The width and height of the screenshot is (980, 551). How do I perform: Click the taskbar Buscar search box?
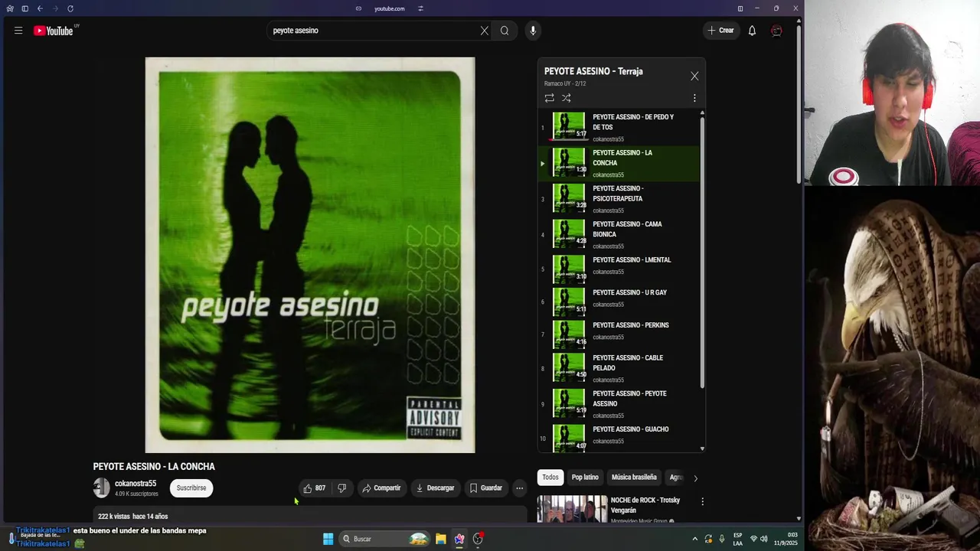click(x=385, y=539)
